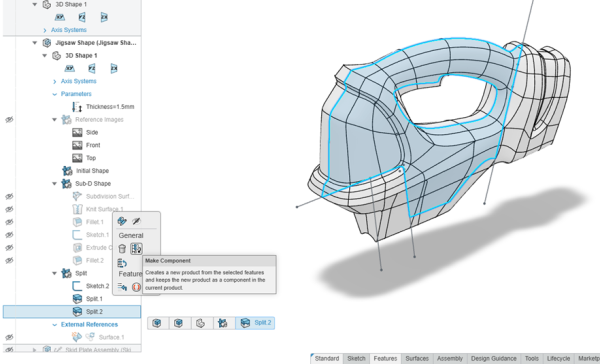
Task: Toggle visibility eye for Knit Surface.1
Action: [9, 209]
